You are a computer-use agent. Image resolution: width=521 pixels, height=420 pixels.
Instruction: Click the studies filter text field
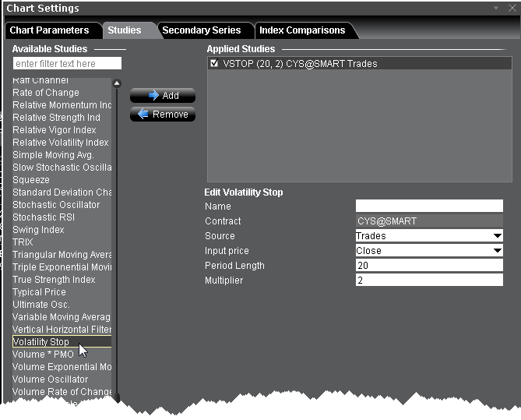pos(67,63)
